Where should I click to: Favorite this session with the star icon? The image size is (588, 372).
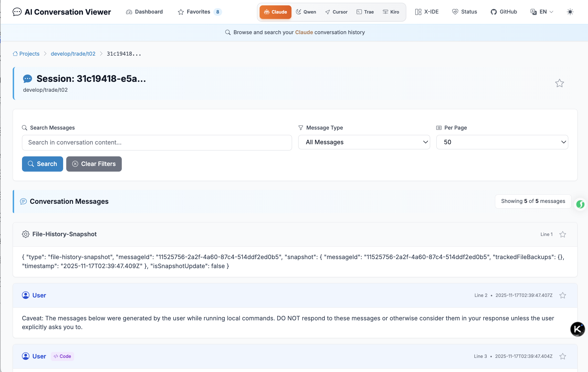coord(559,83)
